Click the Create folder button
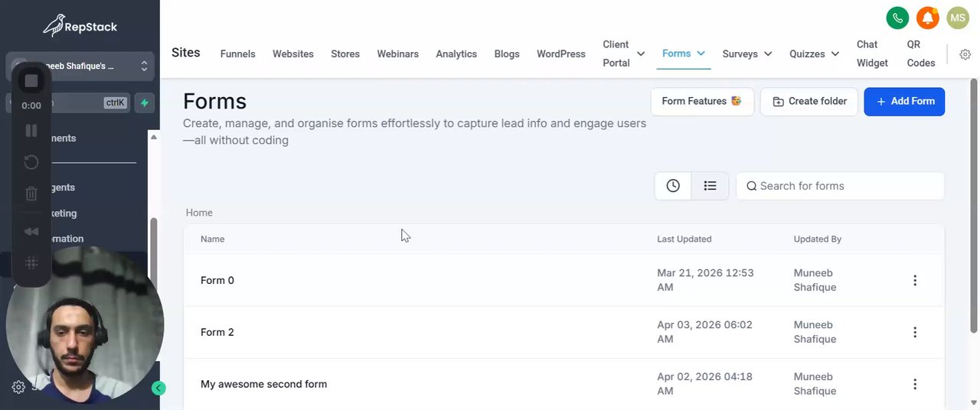 tap(808, 102)
